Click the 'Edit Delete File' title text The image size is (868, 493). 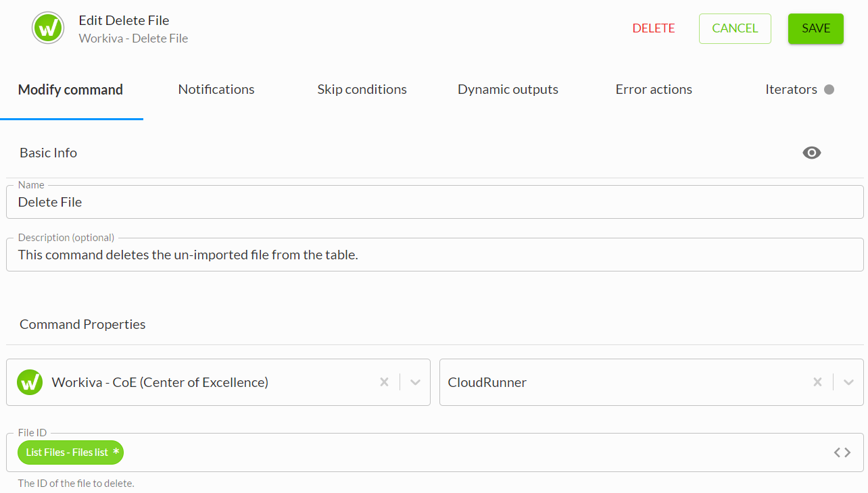click(x=124, y=20)
